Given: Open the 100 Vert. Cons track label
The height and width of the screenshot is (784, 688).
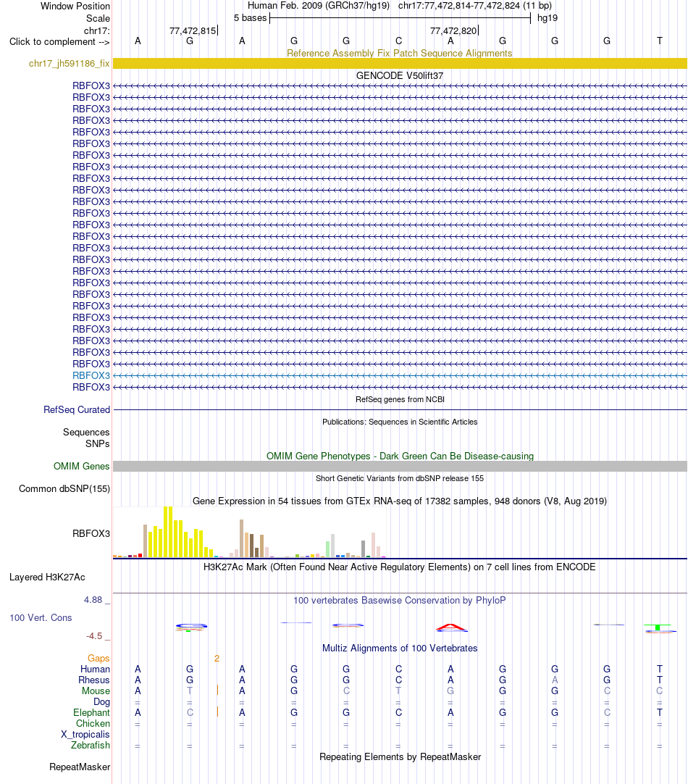Looking at the screenshot, I should point(41,617).
